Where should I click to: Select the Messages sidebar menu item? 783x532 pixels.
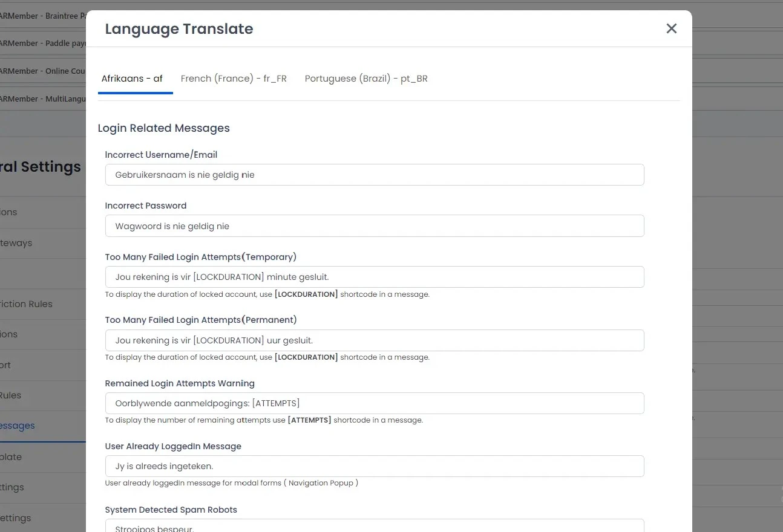click(x=18, y=426)
